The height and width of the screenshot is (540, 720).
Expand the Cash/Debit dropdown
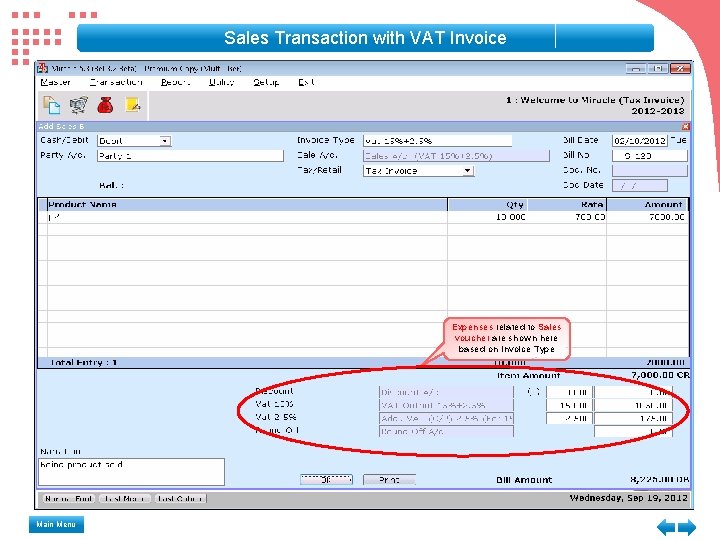coord(165,141)
